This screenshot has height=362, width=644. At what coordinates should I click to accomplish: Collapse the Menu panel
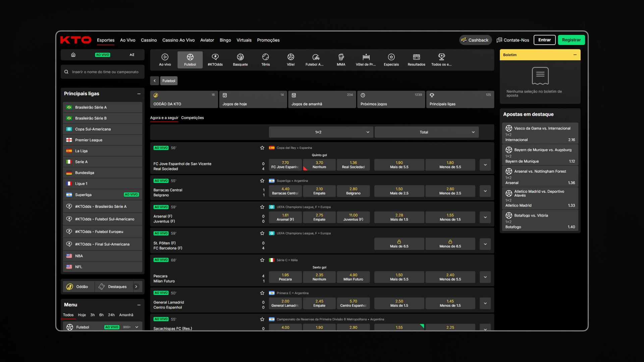139,305
